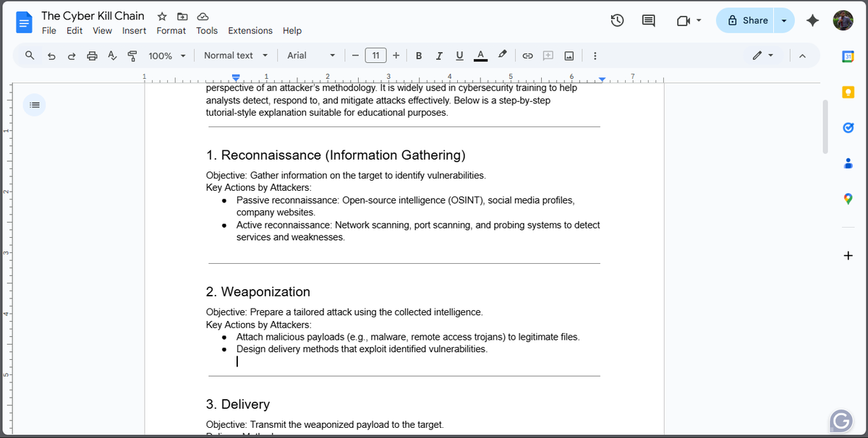Open the Google Docs home icon
This screenshot has width=868, height=438.
pyautogui.click(x=25, y=22)
